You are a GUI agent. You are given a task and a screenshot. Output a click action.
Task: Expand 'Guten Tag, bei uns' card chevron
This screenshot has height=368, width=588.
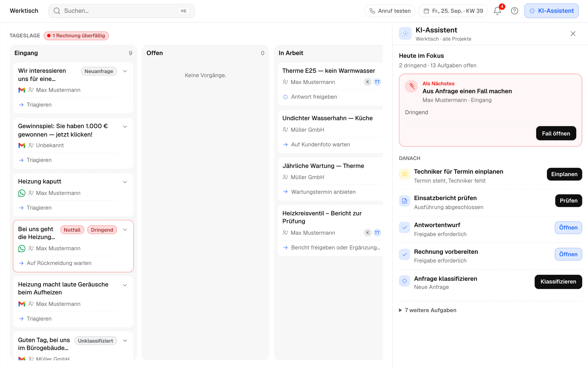pyautogui.click(x=125, y=341)
